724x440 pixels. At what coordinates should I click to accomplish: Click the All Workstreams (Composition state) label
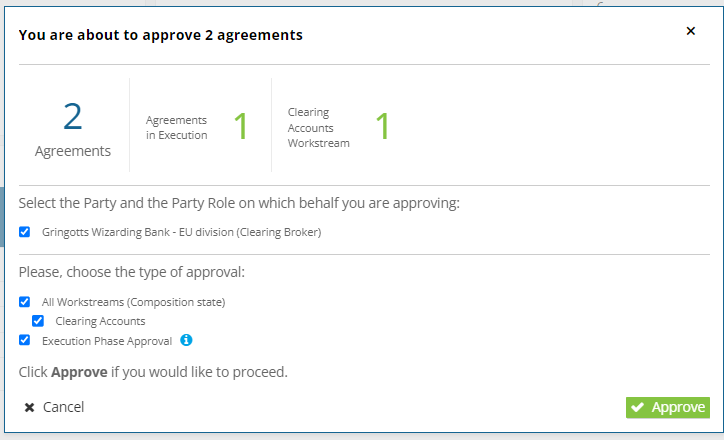click(x=133, y=302)
